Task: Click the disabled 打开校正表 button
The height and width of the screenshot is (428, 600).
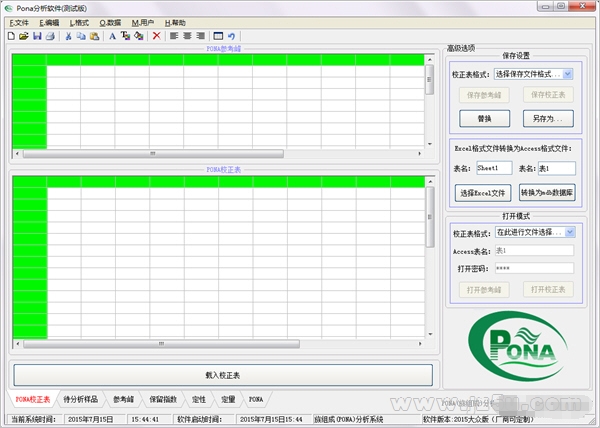Action: tap(548, 290)
